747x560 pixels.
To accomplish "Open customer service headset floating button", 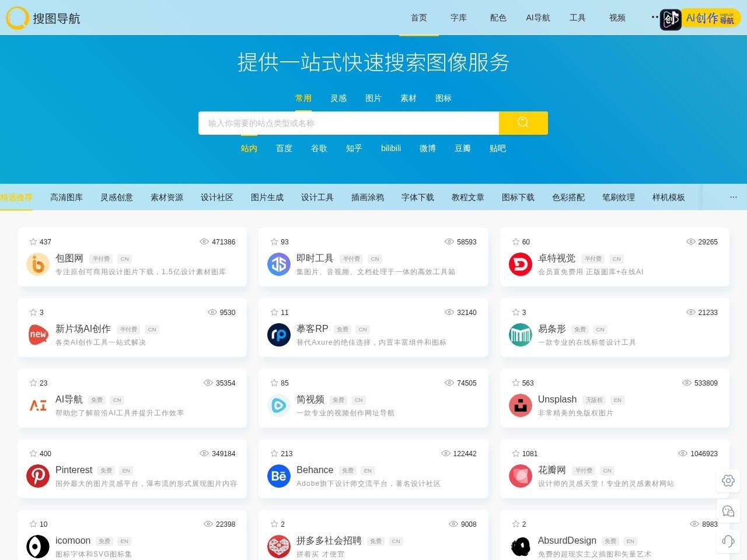I will (x=728, y=541).
